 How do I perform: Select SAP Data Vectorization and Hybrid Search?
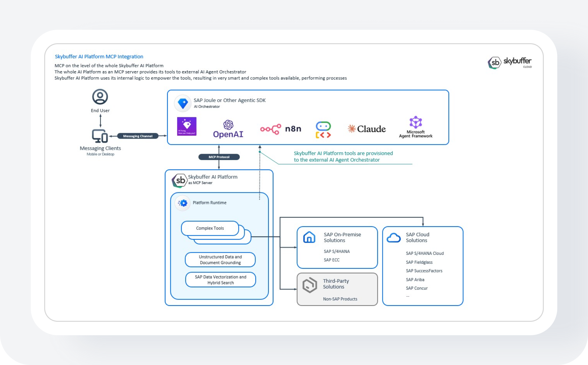220,280
